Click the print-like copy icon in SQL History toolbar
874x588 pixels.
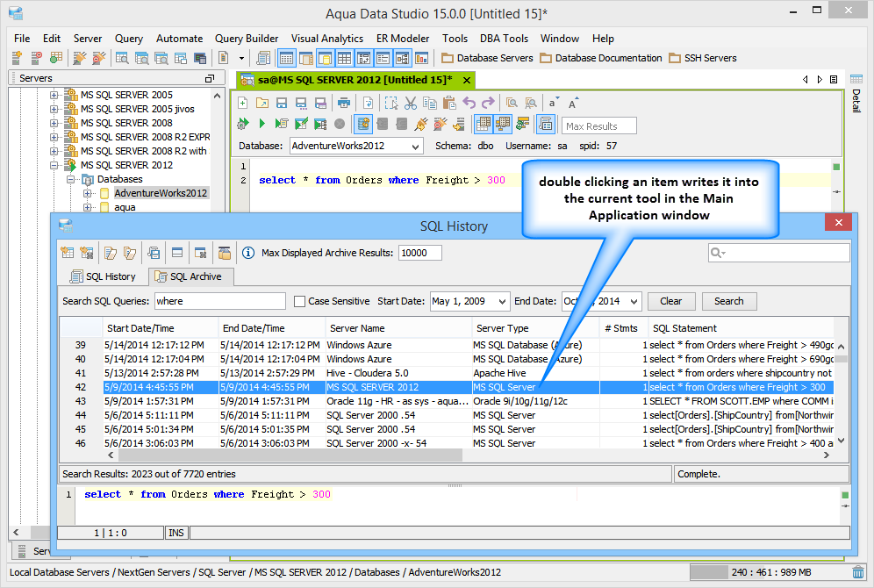point(154,253)
